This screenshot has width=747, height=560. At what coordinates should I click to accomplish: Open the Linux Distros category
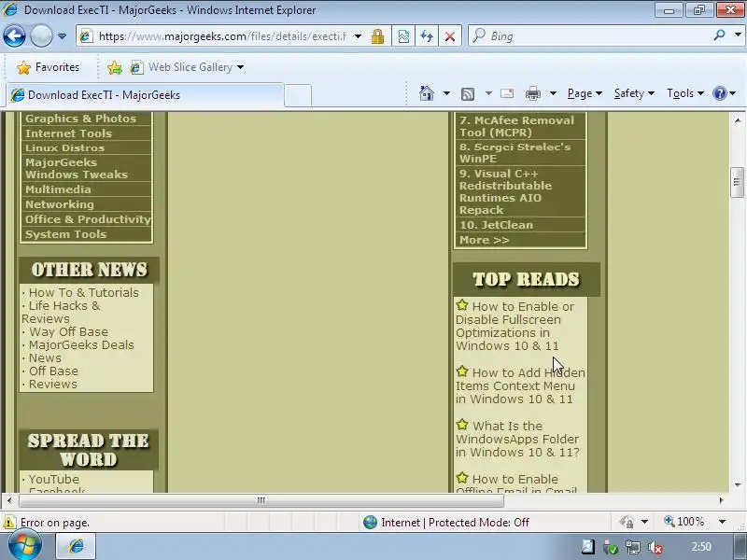[64, 147]
